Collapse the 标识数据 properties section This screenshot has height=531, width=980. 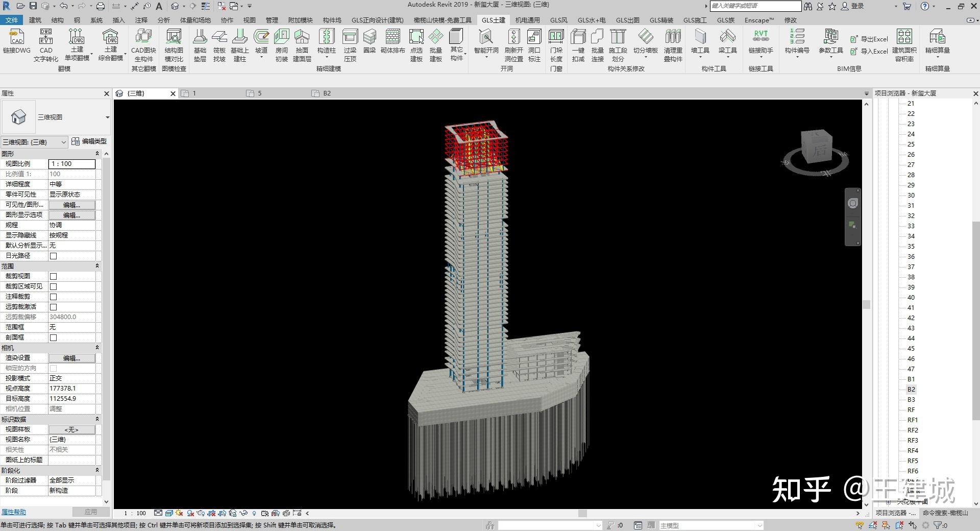tap(97, 419)
